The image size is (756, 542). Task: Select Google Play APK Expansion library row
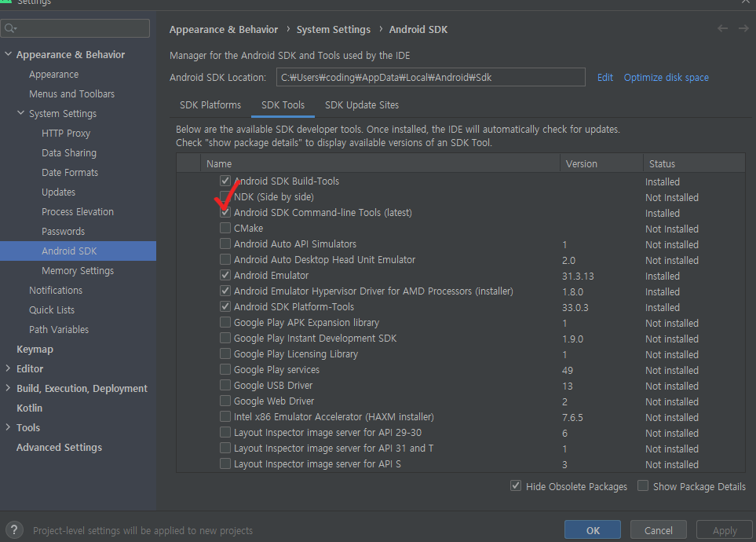pos(461,322)
